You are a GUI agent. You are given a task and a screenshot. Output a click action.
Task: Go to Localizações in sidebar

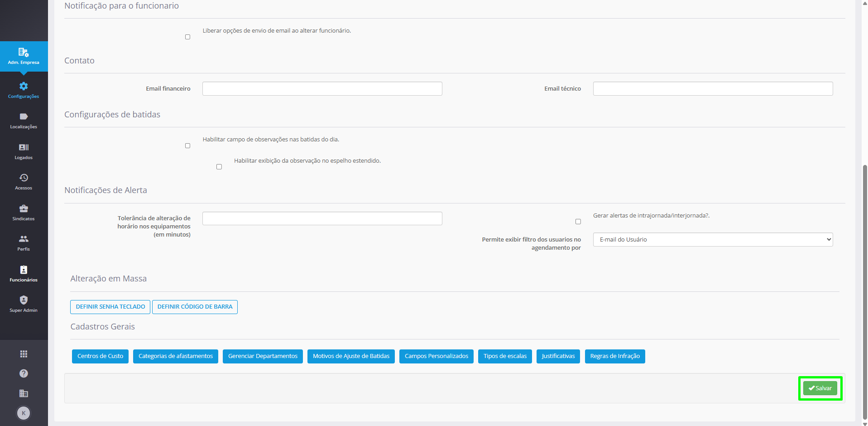click(24, 121)
